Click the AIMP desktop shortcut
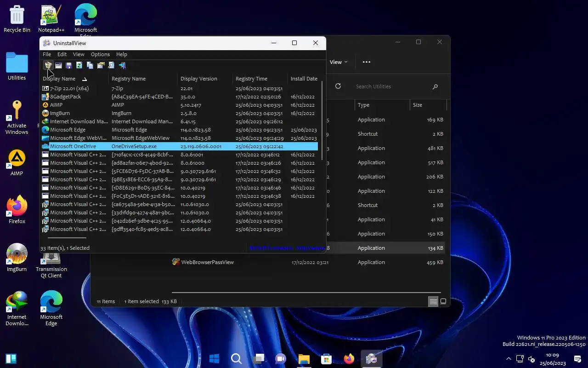The width and height of the screenshot is (588, 368). point(17,163)
